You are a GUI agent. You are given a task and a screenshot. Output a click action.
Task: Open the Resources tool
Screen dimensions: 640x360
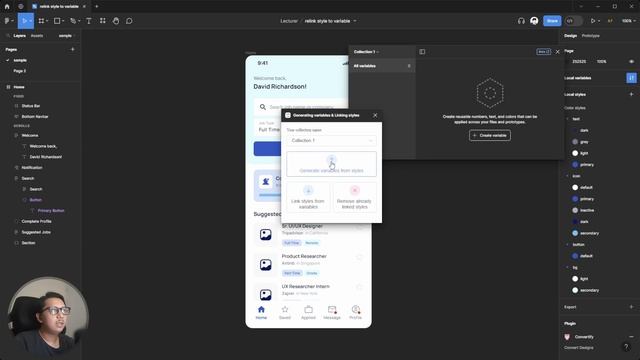tap(102, 21)
